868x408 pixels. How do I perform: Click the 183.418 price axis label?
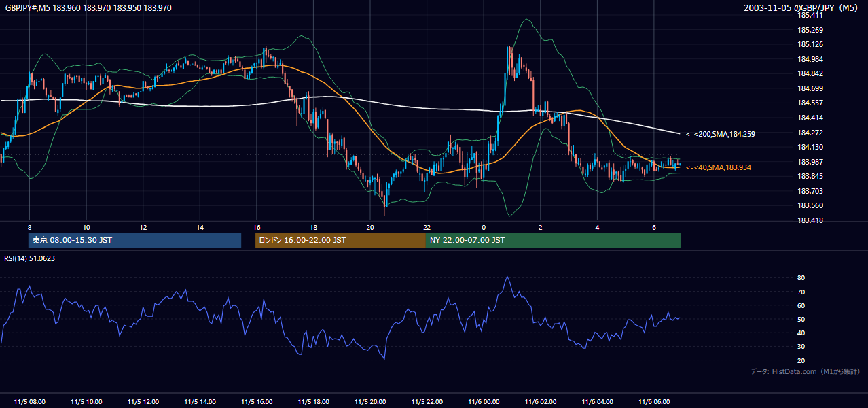[x=810, y=220]
